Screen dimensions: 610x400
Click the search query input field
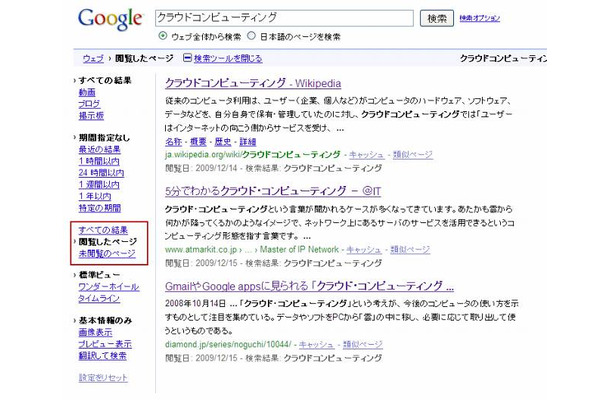pos(284,18)
